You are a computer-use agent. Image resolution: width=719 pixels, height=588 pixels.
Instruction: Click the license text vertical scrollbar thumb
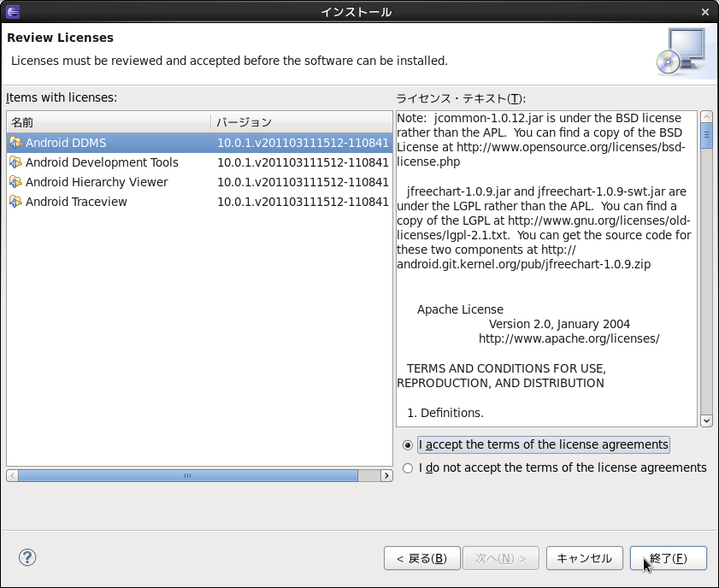pos(707,136)
